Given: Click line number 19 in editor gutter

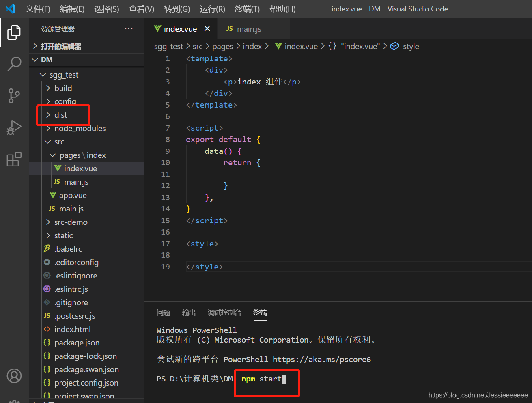Looking at the screenshot, I should point(165,267).
